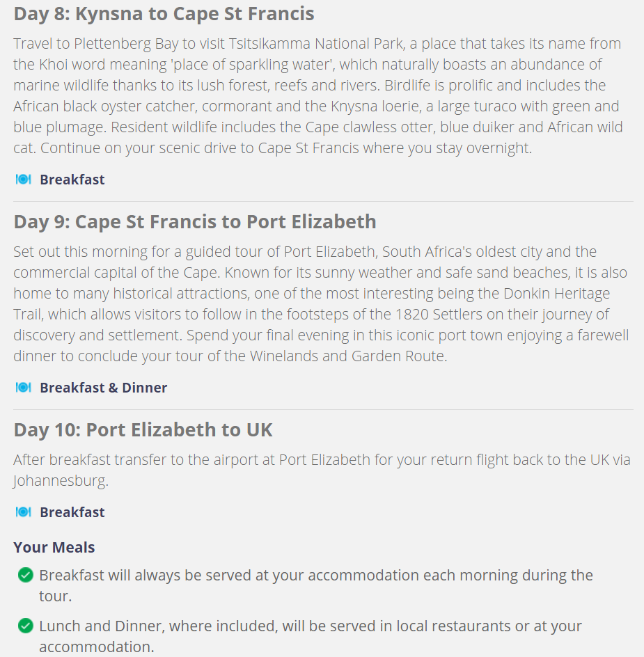Image resolution: width=644 pixels, height=657 pixels.
Task: Click the Donkin Heritage Trail mention in Day 9 text
Action: (x=556, y=293)
